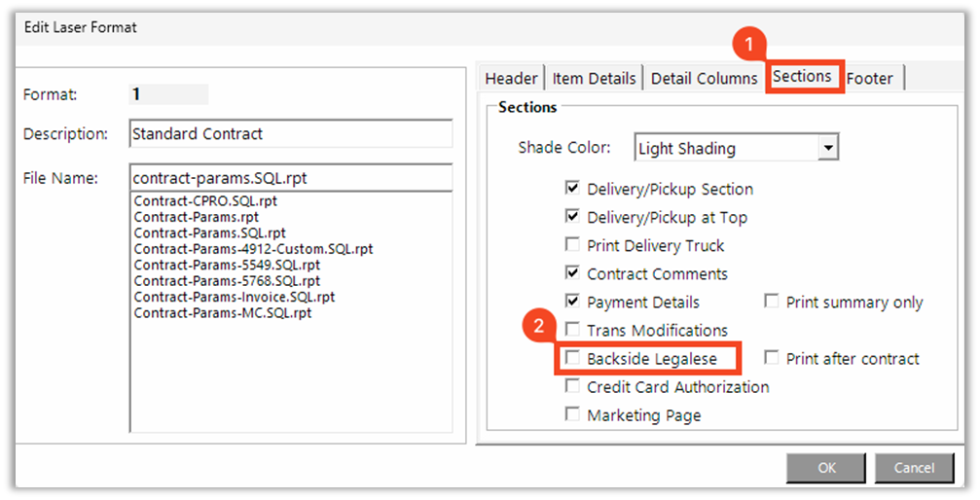
Task: Switch to the Header tab
Action: pos(511,79)
